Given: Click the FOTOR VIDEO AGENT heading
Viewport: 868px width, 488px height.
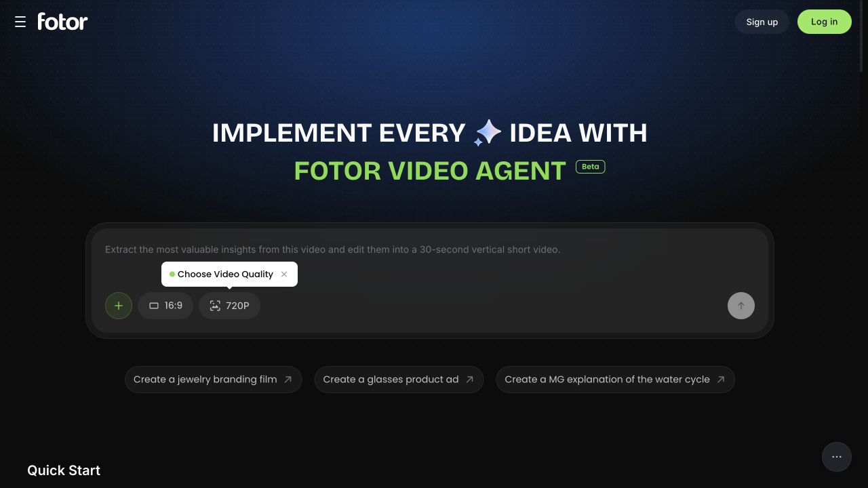Looking at the screenshot, I should click(x=430, y=171).
